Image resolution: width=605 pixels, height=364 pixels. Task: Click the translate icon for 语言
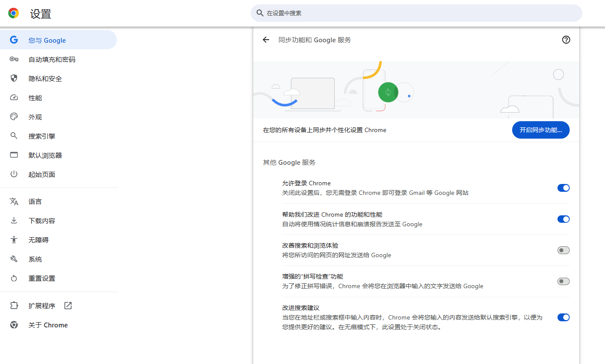tap(14, 201)
